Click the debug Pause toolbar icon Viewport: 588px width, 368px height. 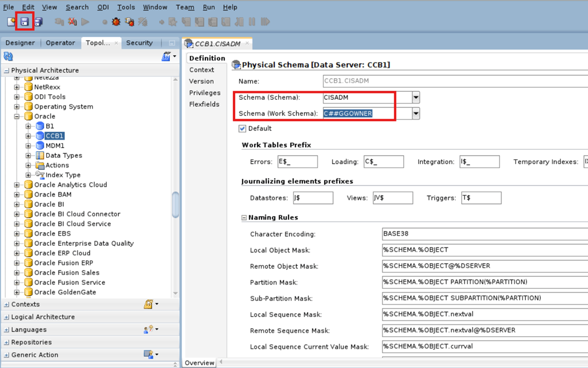pyautogui.click(x=252, y=22)
